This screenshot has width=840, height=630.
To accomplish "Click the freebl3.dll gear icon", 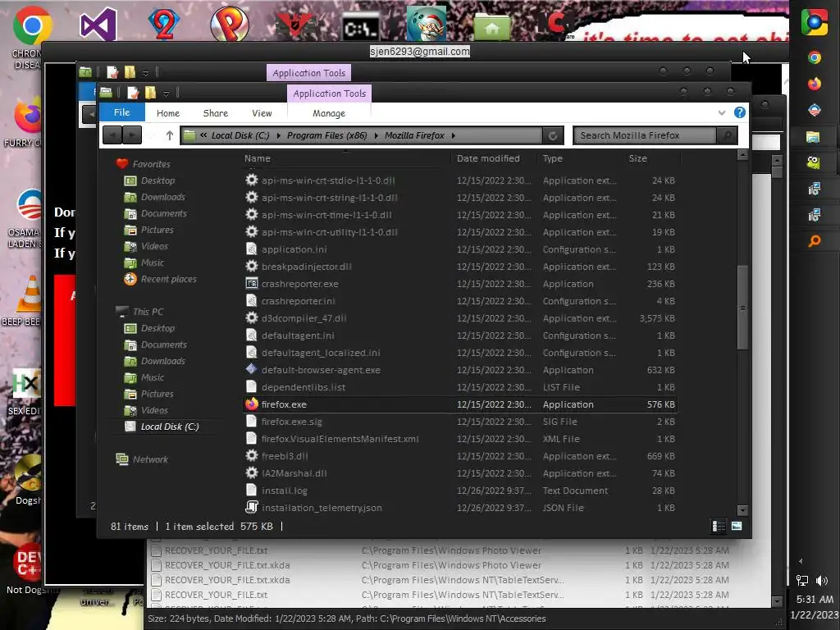I will [x=251, y=456].
